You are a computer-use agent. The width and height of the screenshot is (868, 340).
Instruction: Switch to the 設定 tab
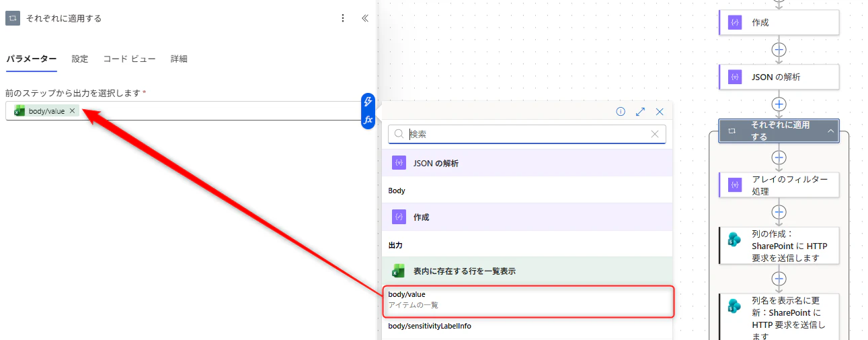point(80,59)
